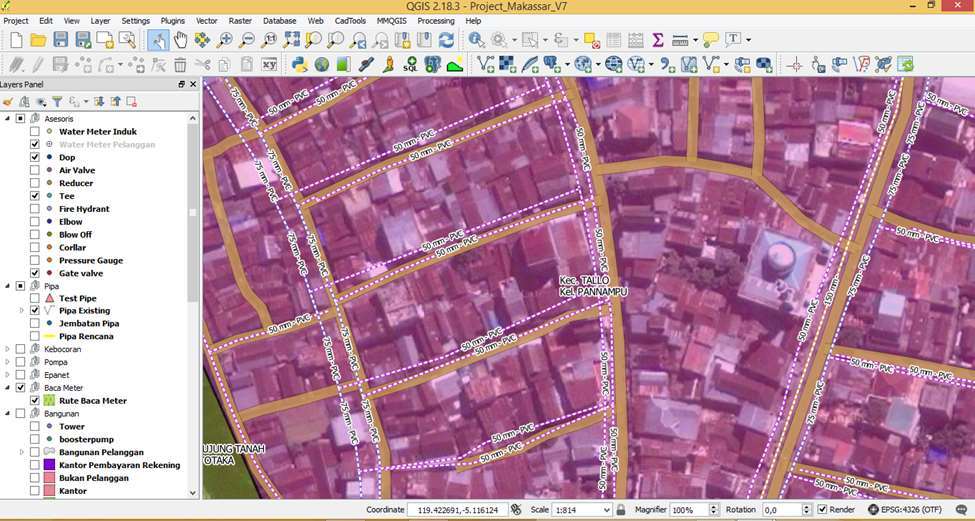The height and width of the screenshot is (521, 975).
Task: Open the SQL query plugin icon
Action: [410, 64]
